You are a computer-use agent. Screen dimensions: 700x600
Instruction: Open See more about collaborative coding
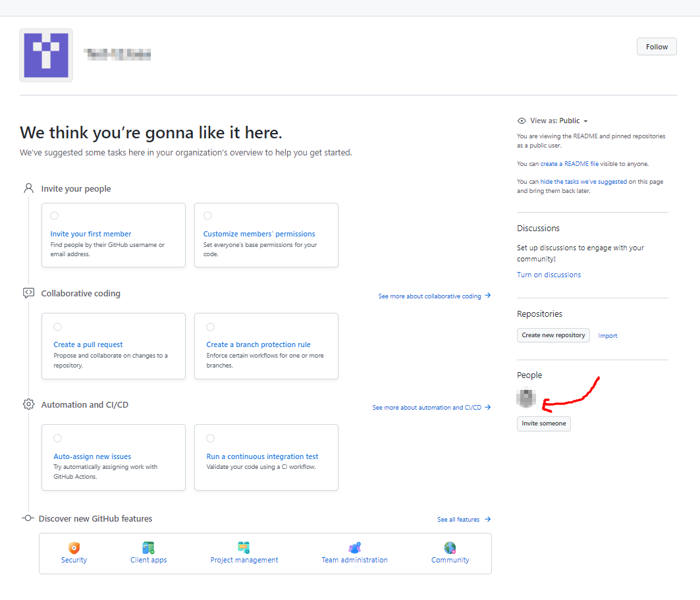[429, 296]
